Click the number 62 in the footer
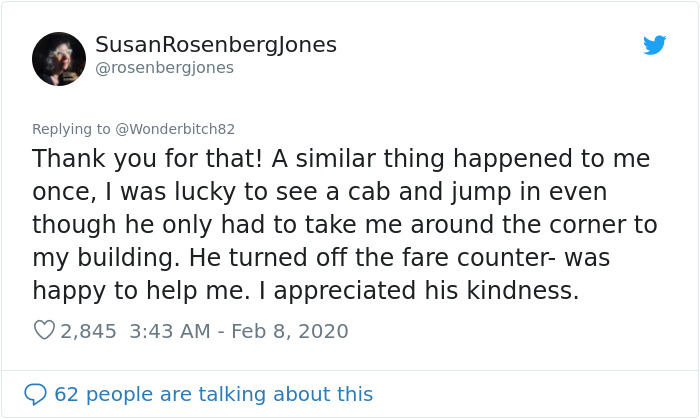 [x=66, y=394]
